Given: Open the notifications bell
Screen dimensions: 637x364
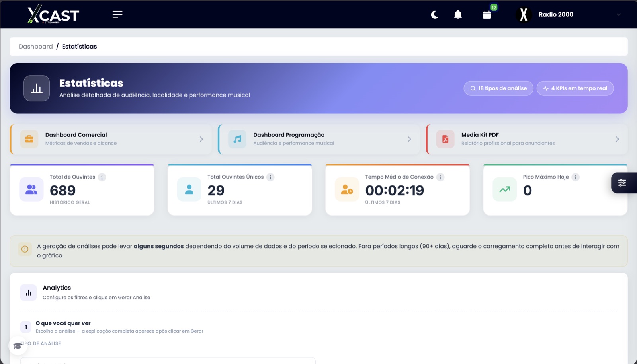Looking at the screenshot, I should (458, 15).
